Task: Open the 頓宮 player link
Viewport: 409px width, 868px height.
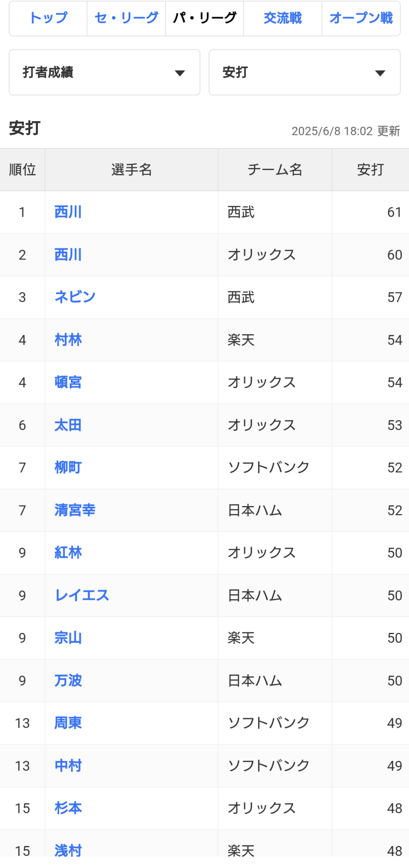Action: tap(68, 382)
